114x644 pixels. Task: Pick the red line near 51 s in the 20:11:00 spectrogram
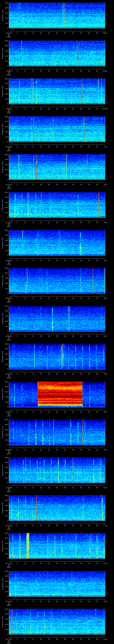(x=91, y=546)
